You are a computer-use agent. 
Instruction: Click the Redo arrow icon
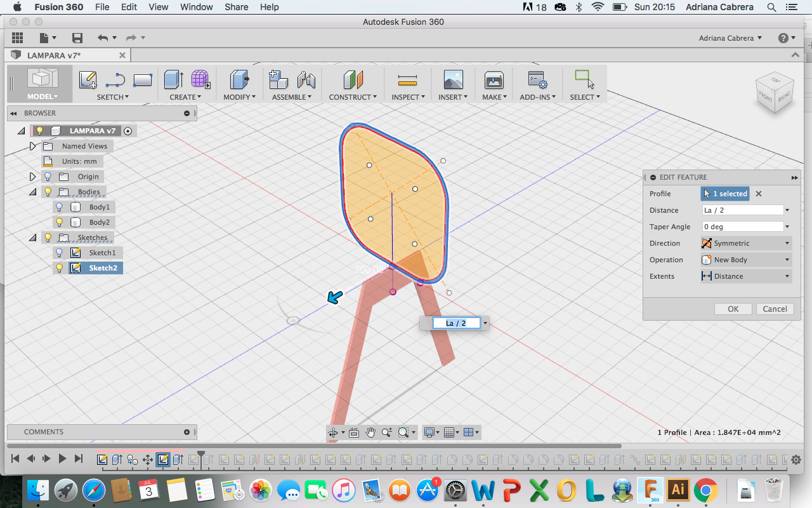131,38
